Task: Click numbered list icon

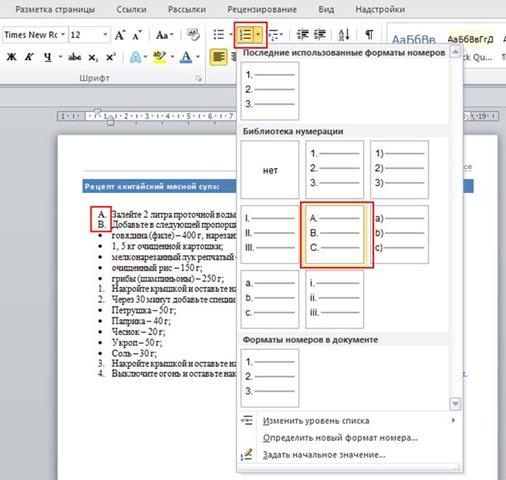Action: pyautogui.click(x=245, y=34)
